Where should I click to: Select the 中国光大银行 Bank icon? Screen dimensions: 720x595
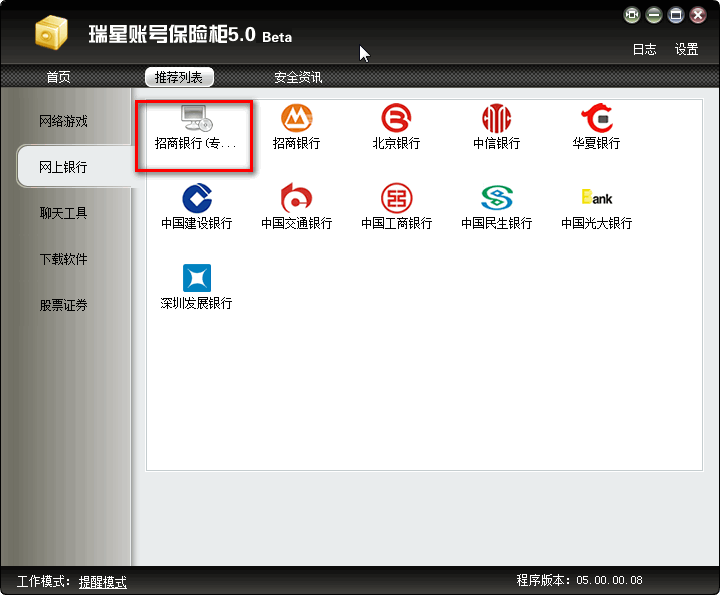coord(596,197)
